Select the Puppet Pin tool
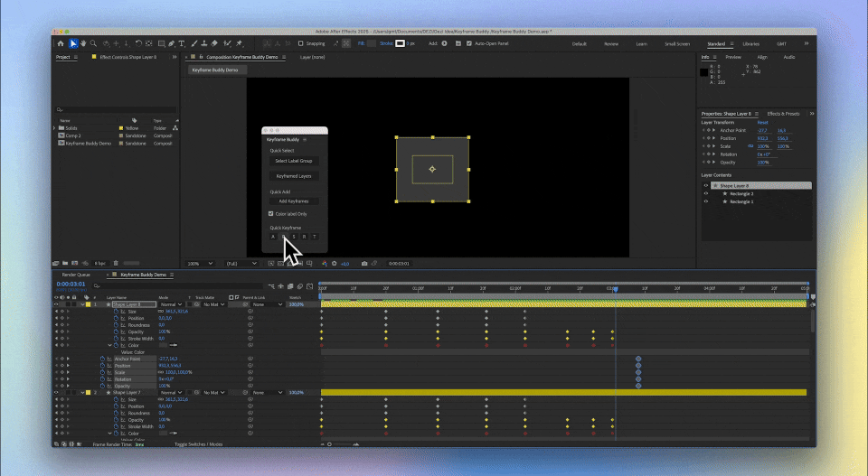868x476 pixels. coord(239,43)
